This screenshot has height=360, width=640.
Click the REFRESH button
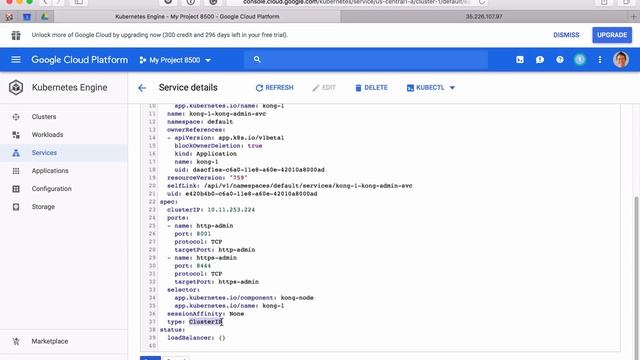pos(274,88)
